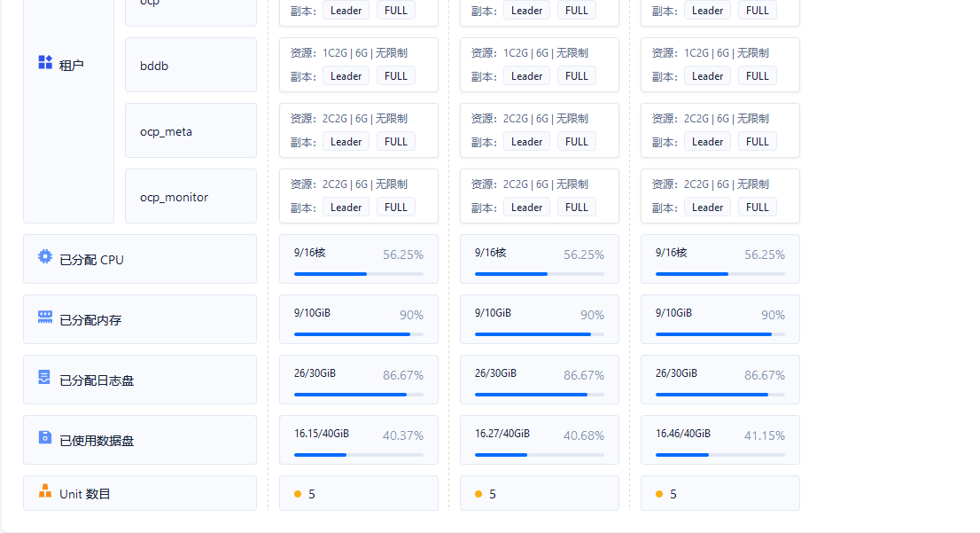Click the Unit 数目 orange blocks icon
This screenshot has height=533, width=980.
(x=45, y=491)
